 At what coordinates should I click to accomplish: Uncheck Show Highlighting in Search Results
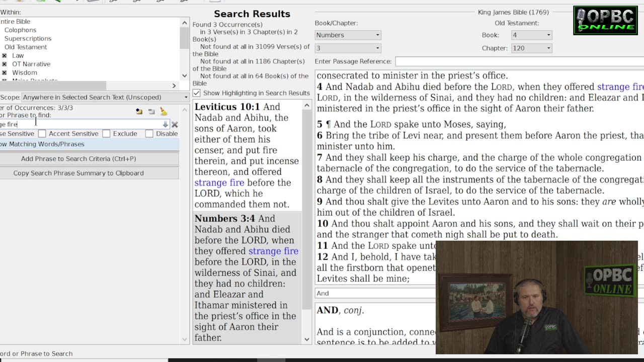point(197,93)
